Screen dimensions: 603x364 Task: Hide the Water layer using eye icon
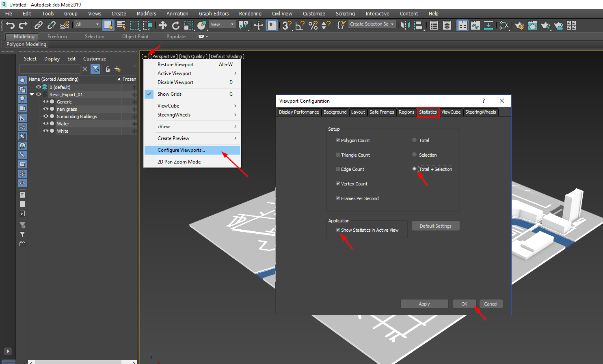(46, 123)
